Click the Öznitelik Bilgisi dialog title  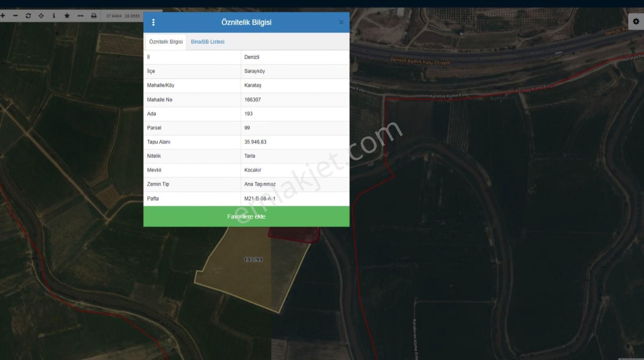(247, 22)
